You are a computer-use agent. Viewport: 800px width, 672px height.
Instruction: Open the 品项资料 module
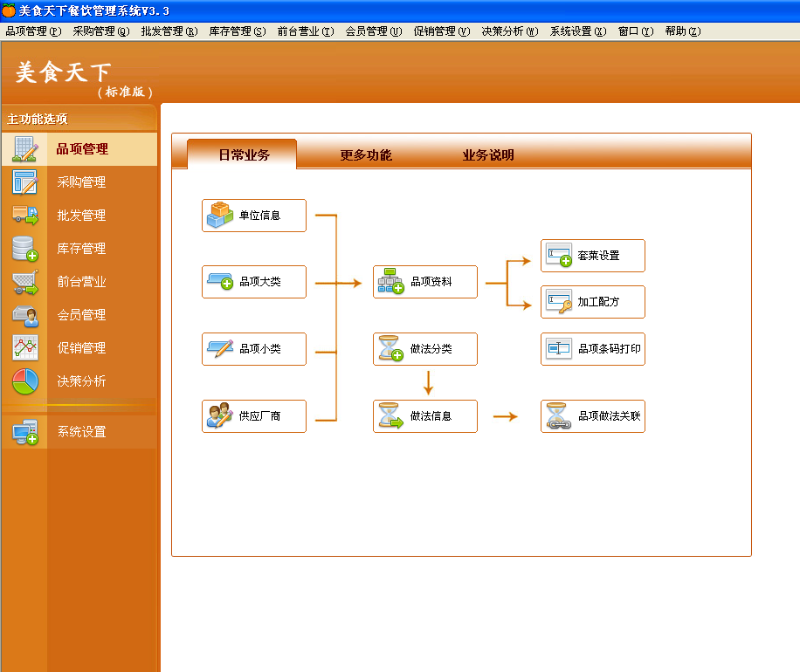(x=425, y=282)
